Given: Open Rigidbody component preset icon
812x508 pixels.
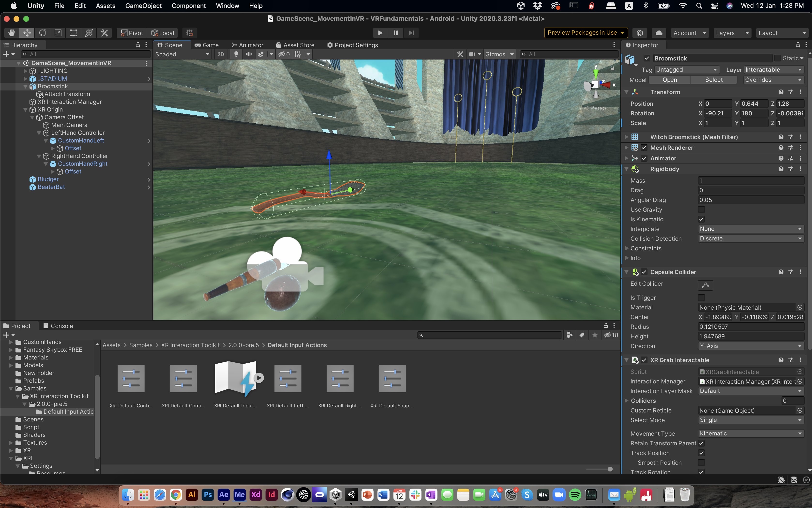Looking at the screenshot, I should [x=790, y=169].
